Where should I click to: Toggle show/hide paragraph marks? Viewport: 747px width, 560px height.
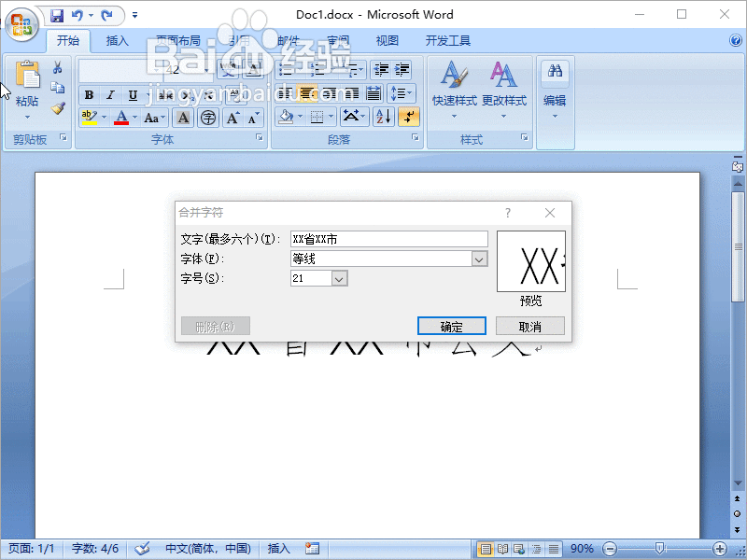coord(409,116)
